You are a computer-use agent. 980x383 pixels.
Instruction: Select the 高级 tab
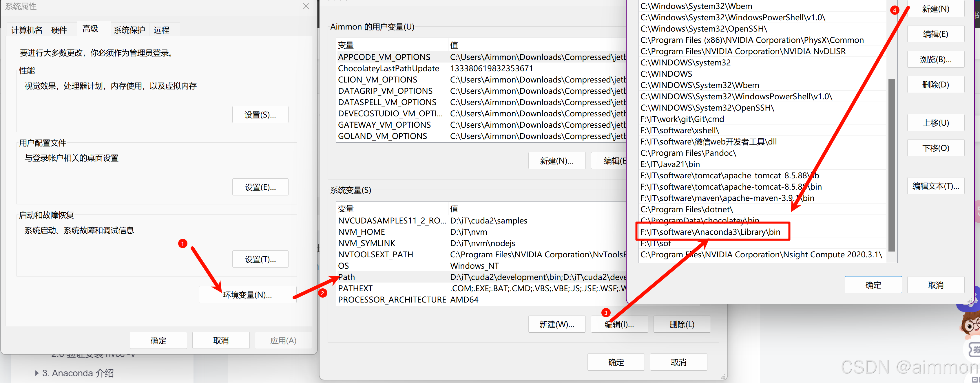91,29
